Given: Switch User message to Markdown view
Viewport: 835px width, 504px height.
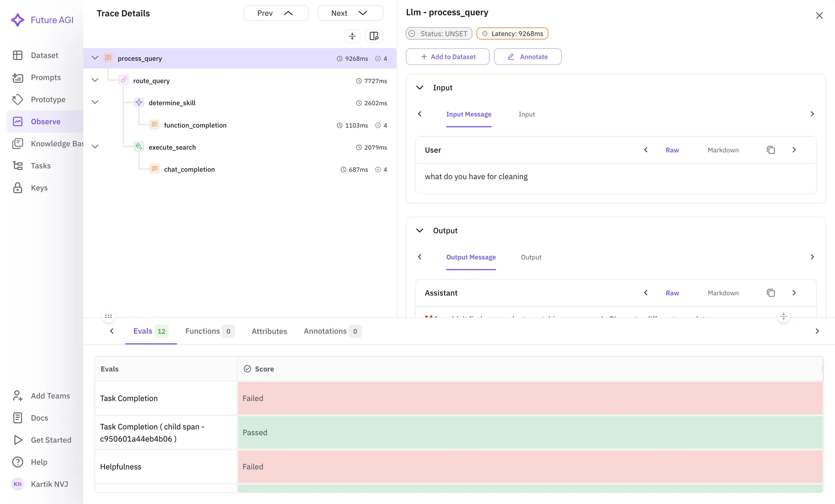Looking at the screenshot, I should pos(723,150).
